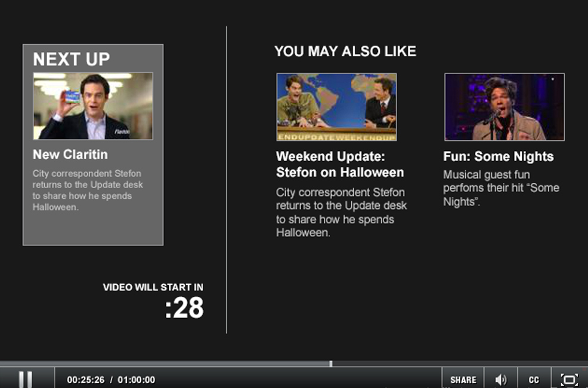Image resolution: width=588 pixels, height=388 pixels.
Task: Toggle closed captions with CC button
Action: tap(534, 380)
